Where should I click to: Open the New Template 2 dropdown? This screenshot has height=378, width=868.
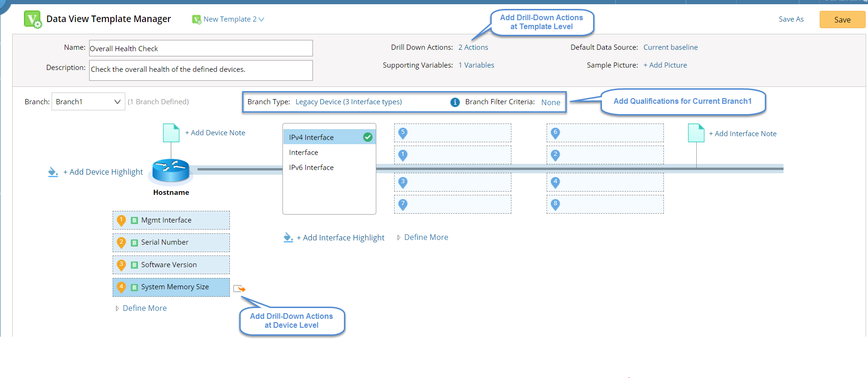point(228,19)
